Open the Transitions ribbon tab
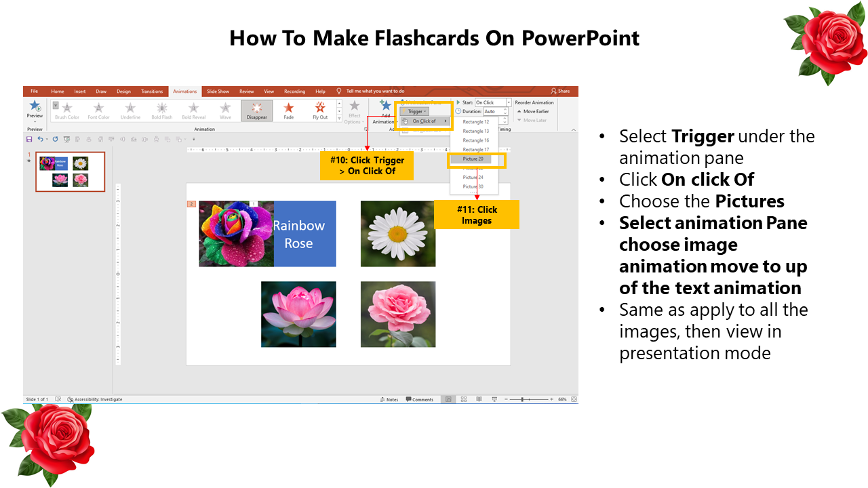 (x=152, y=91)
